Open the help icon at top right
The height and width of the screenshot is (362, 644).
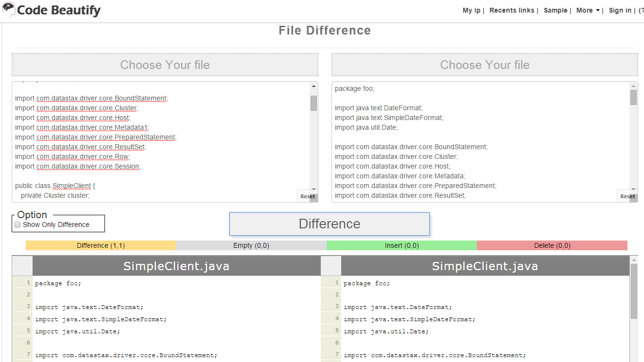(642, 10)
